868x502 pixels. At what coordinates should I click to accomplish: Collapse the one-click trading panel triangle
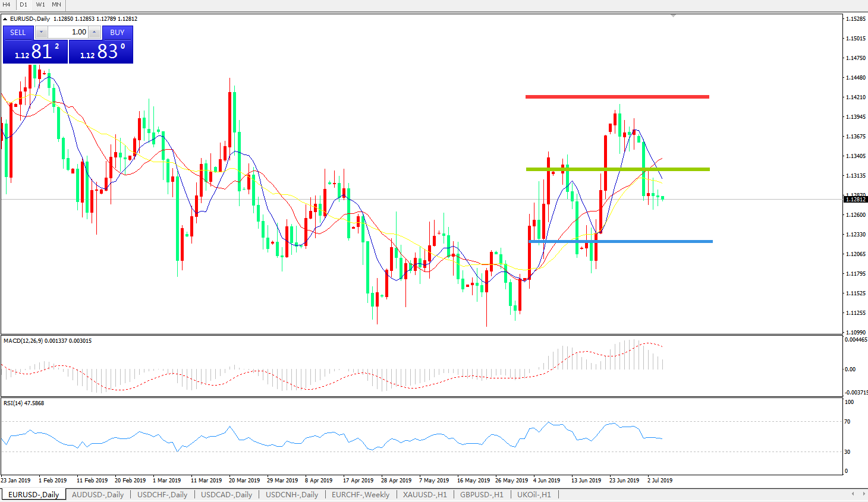[5, 19]
